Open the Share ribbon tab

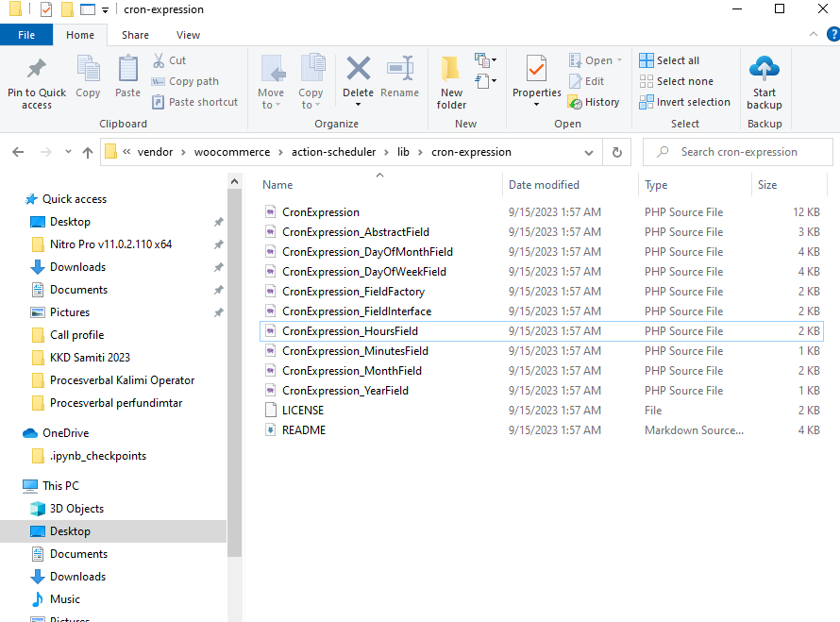[x=135, y=35]
